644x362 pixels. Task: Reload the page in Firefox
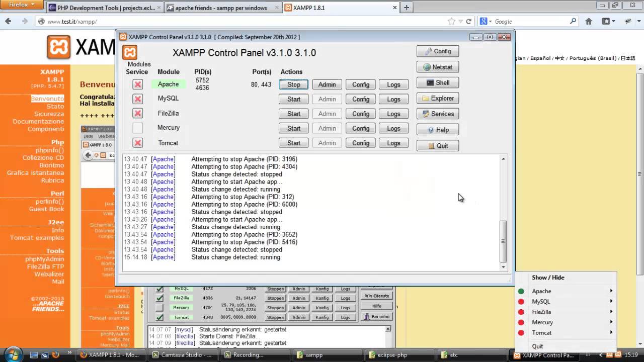point(469,22)
